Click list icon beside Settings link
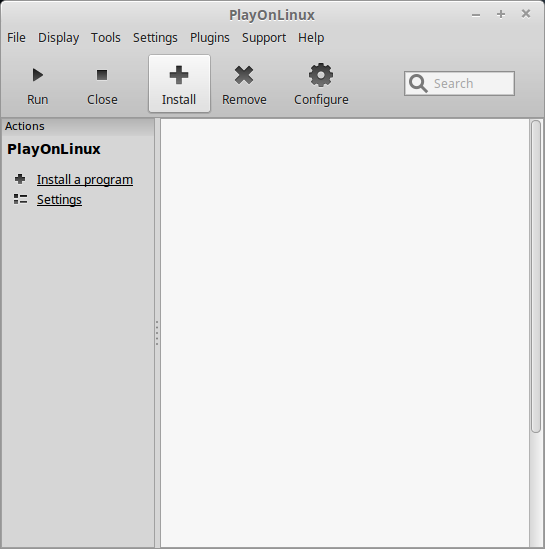The image size is (545, 549). pos(20,199)
